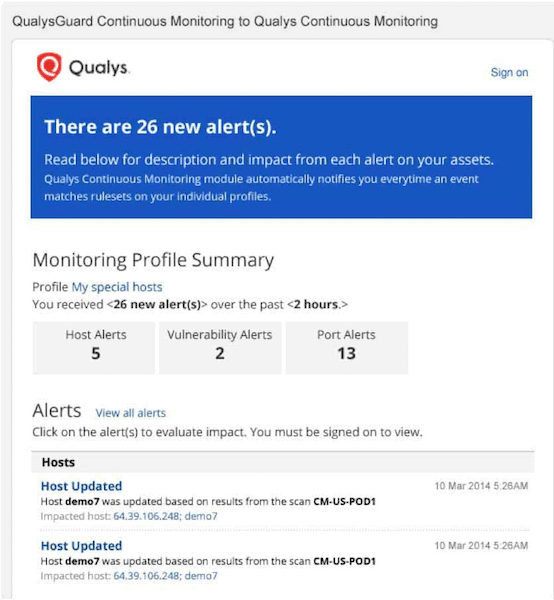Click demo7 host link in first alert
The width and height of the screenshot is (554, 600).
tap(201, 516)
